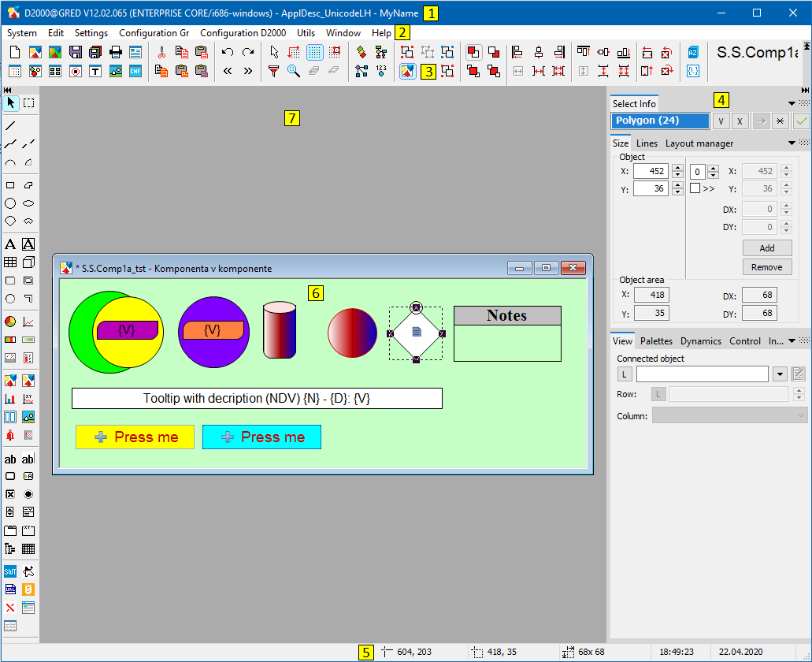Toggle the checkbox next to '>>'
Screen dimensions: 812x662
[695, 188]
